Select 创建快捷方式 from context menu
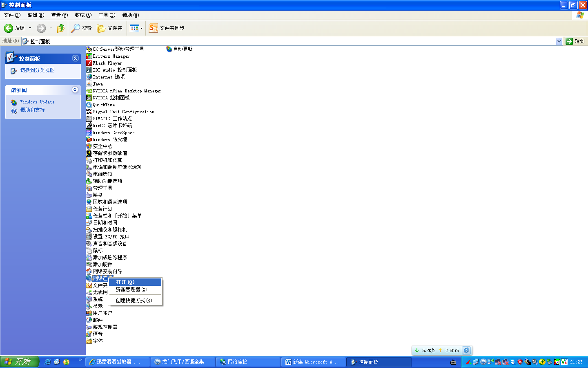The width and height of the screenshot is (588, 368). coord(134,301)
